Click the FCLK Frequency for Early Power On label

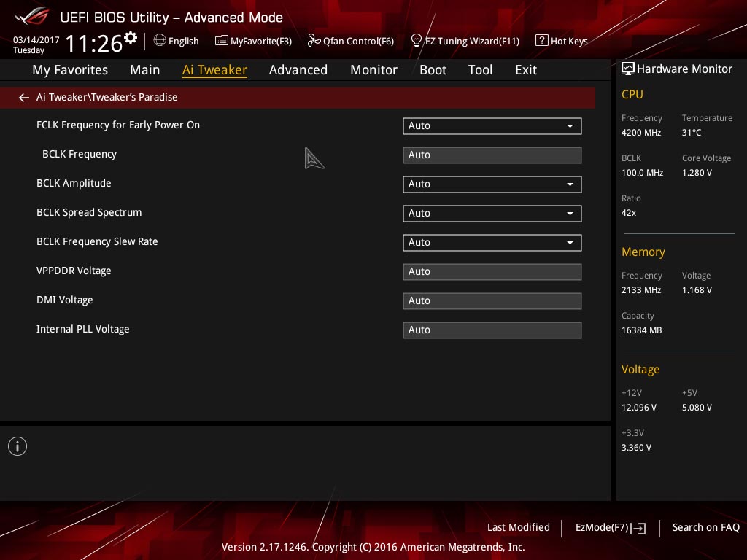(118, 125)
